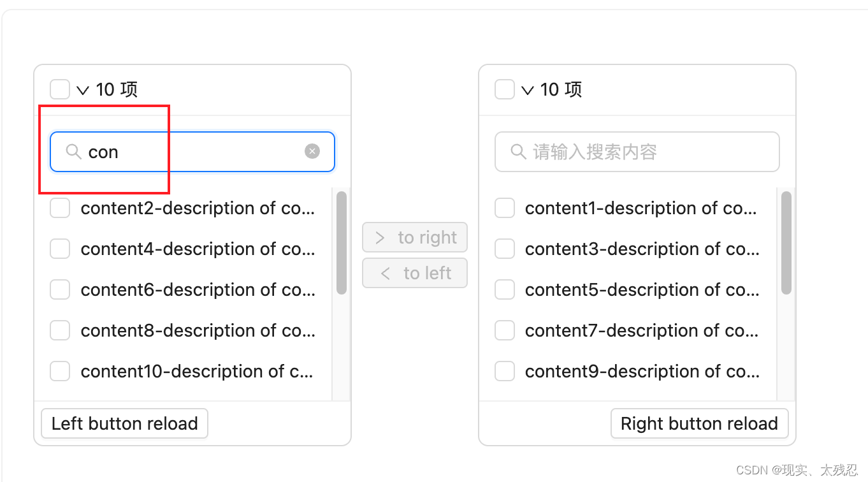Click the "Left button reload" button
The image size is (868, 482).
point(124,423)
